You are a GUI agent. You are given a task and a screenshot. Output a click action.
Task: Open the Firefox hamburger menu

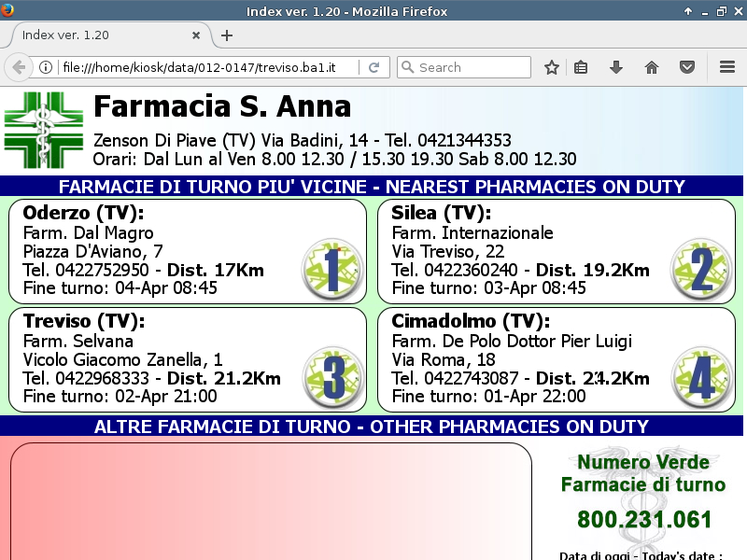click(727, 67)
